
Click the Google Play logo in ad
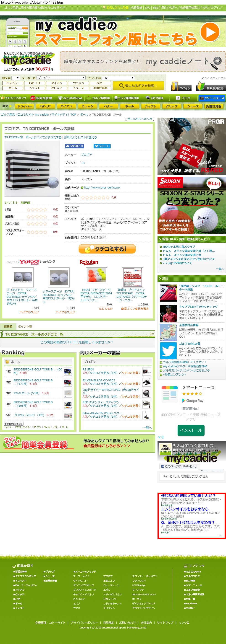click(193, 401)
